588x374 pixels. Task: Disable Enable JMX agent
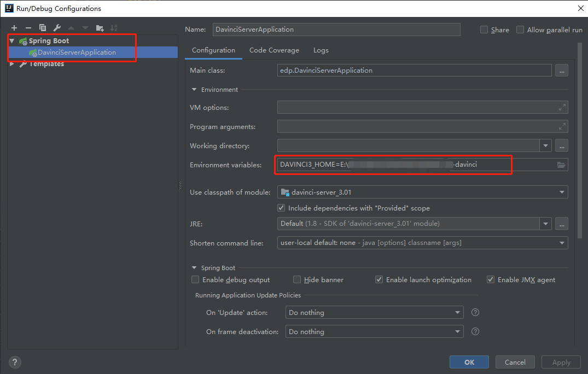[491, 279]
